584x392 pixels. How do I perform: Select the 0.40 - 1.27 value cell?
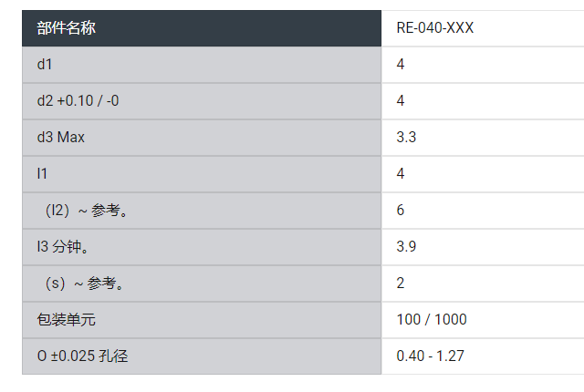coord(431,356)
